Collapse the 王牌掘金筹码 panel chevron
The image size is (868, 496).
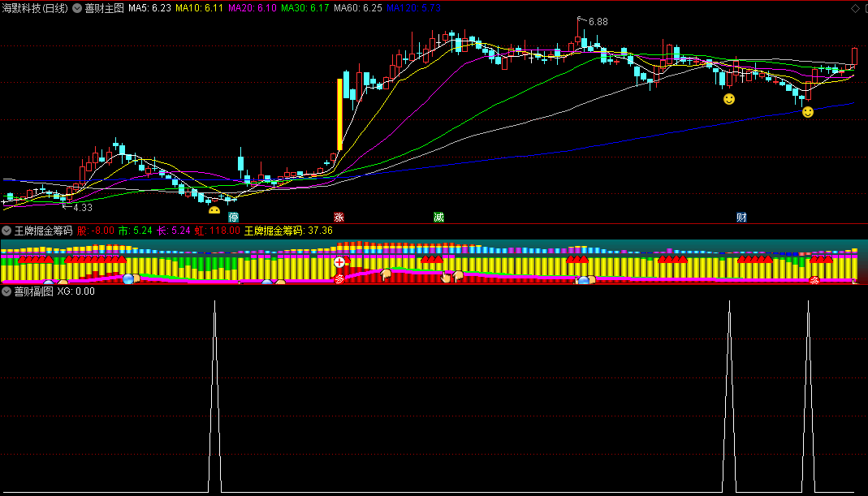[x=6, y=231]
